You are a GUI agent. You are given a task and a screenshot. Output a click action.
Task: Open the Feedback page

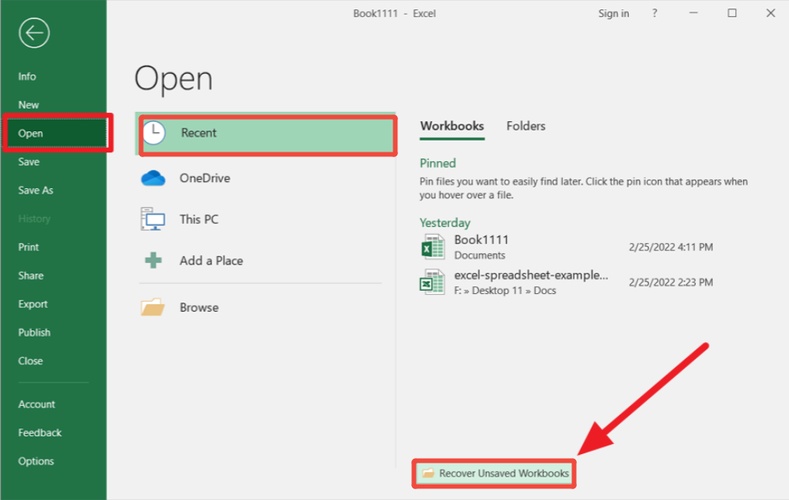tap(40, 433)
